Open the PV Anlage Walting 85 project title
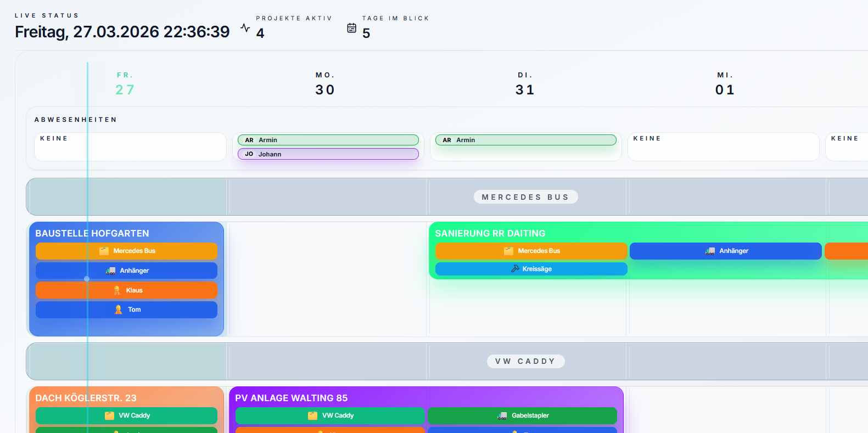868x433 pixels. click(x=292, y=398)
